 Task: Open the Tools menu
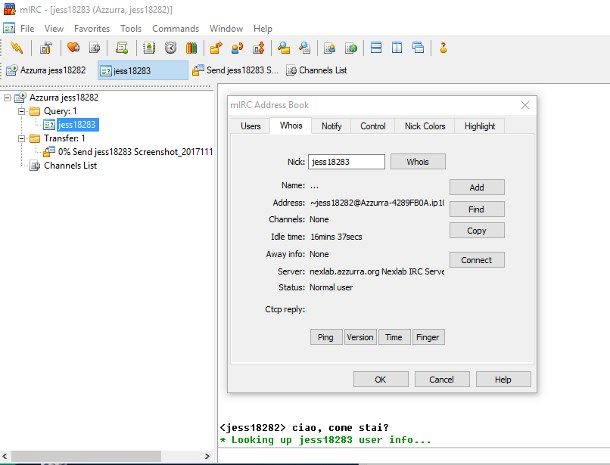point(131,28)
